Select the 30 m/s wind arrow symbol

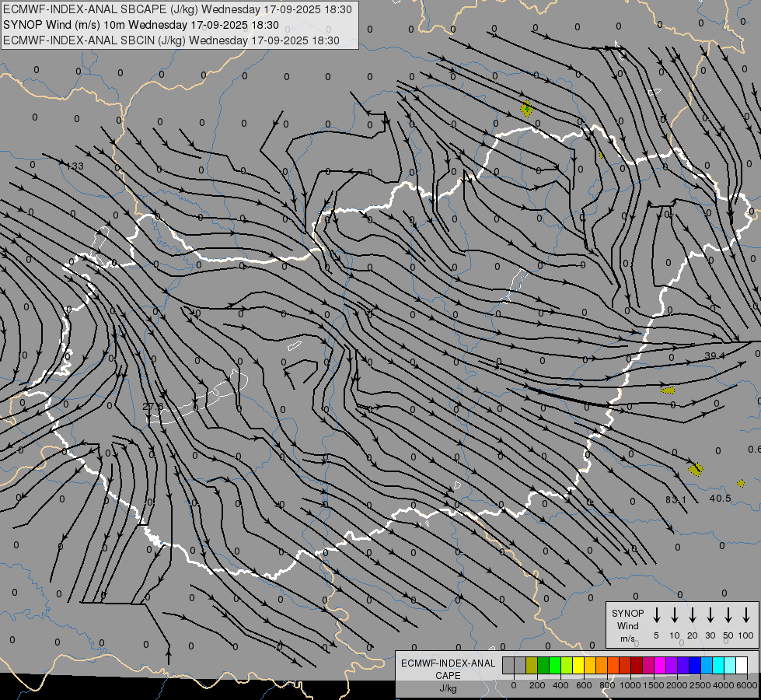click(710, 615)
